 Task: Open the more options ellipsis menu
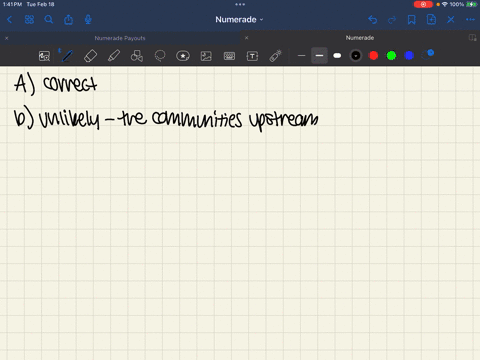point(470,20)
